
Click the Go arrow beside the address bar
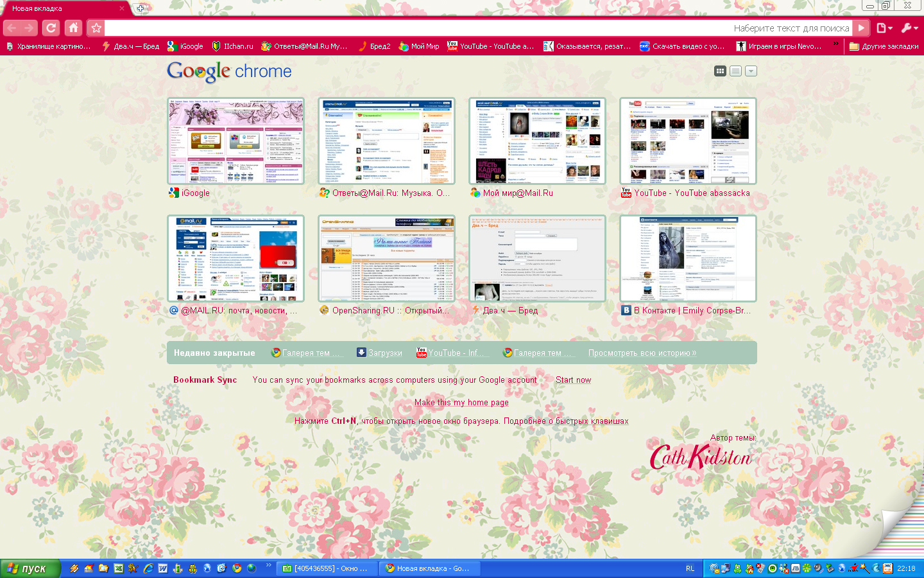pyautogui.click(x=862, y=28)
